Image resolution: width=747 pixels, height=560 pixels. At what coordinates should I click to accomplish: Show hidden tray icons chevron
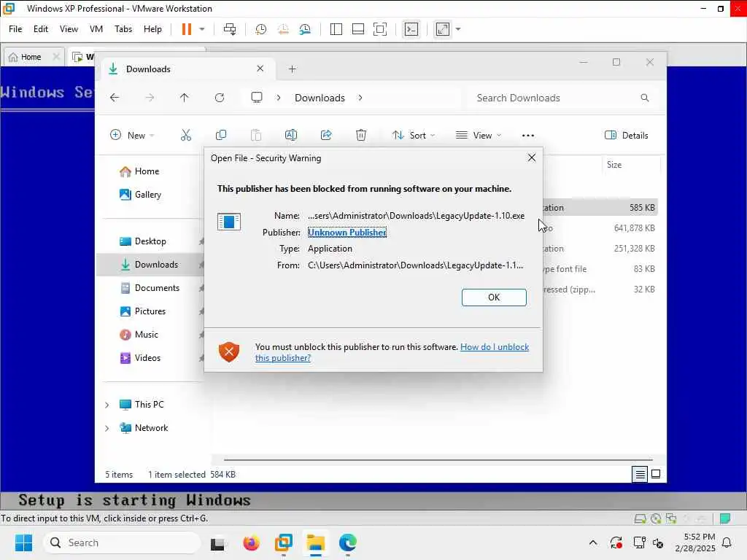click(x=592, y=542)
